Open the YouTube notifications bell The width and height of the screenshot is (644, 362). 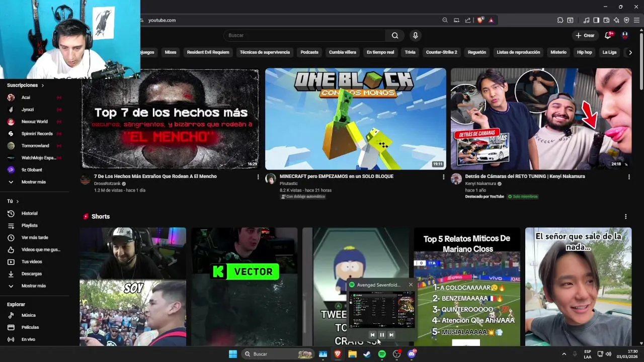608,35
